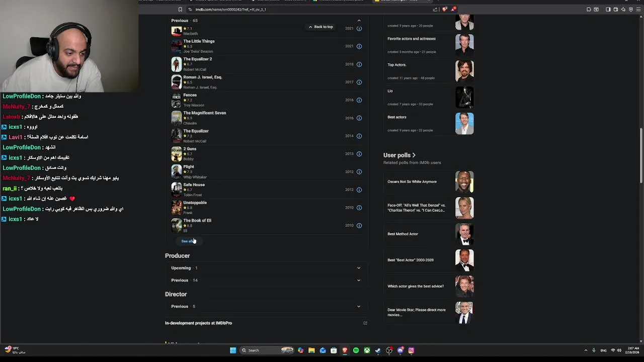
Task: Open info icon for The Equalizer 2
Action: [359, 64]
